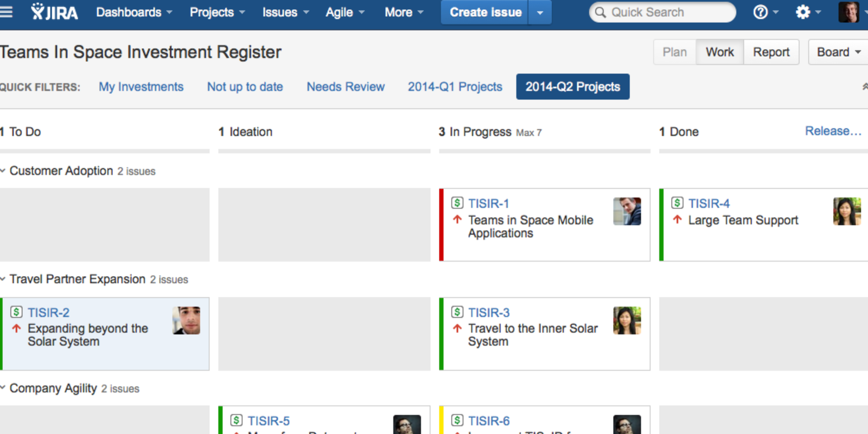Toggle the Needs Review quick filter
The width and height of the screenshot is (868, 434).
(346, 87)
